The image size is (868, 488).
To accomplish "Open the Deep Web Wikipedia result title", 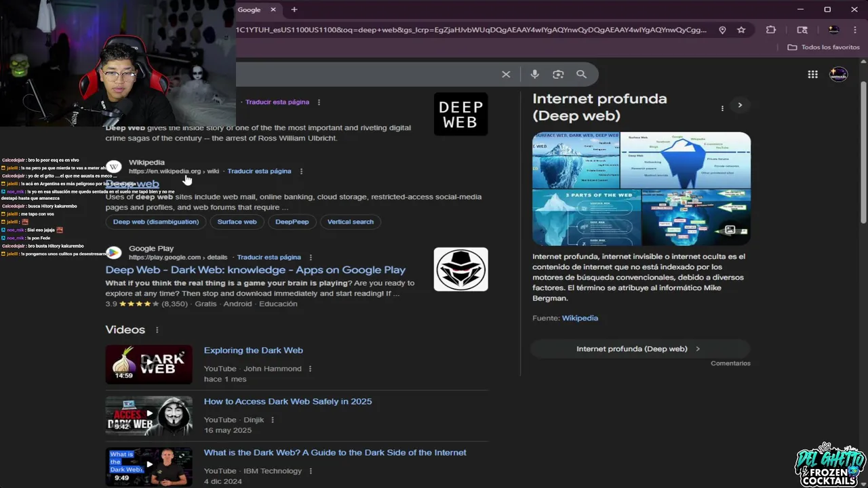I will pos(132,184).
